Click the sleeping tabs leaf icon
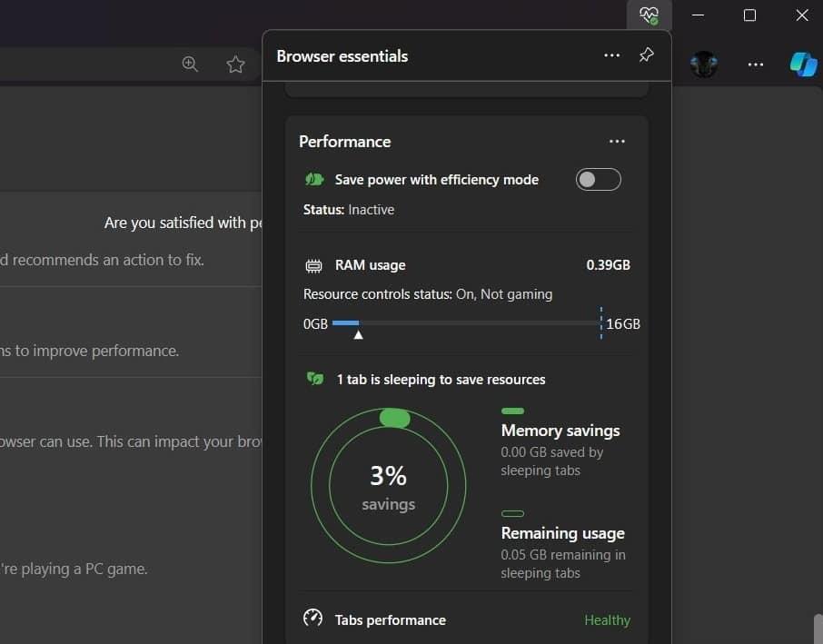The width and height of the screenshot is (823, 644). click(x=315, y=379)
